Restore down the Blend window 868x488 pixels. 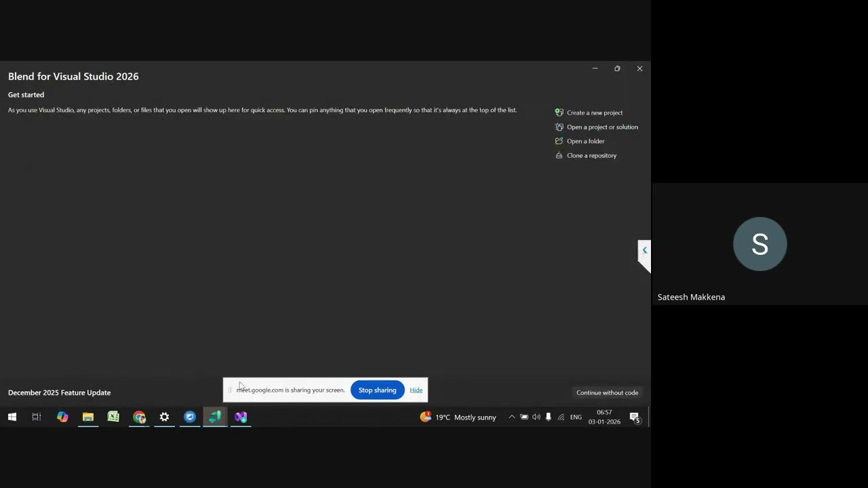coord(617,68)
